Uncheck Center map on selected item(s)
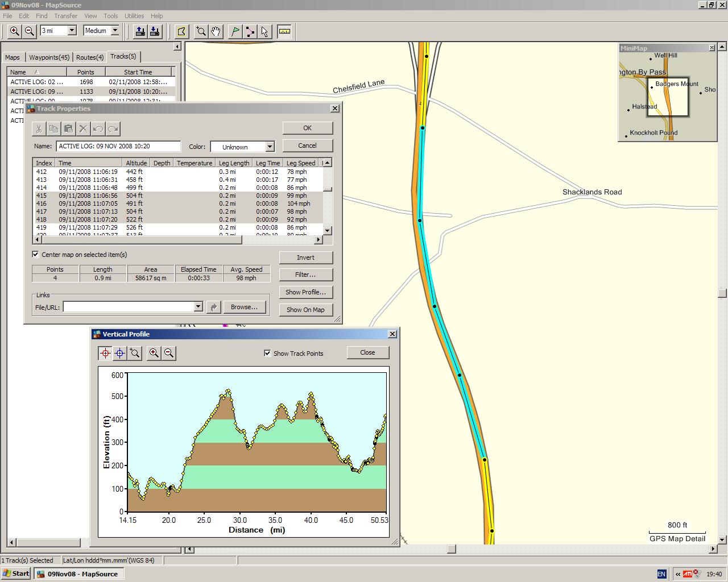Image resolution: width=728 pixels, height=582 pixels. (x=36, y=255)
